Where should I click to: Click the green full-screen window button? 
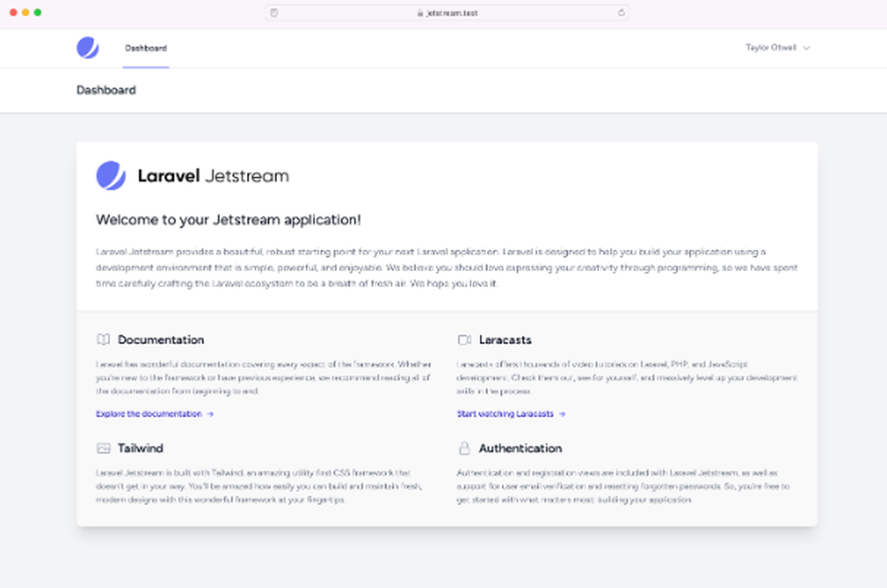pos(38,12)
